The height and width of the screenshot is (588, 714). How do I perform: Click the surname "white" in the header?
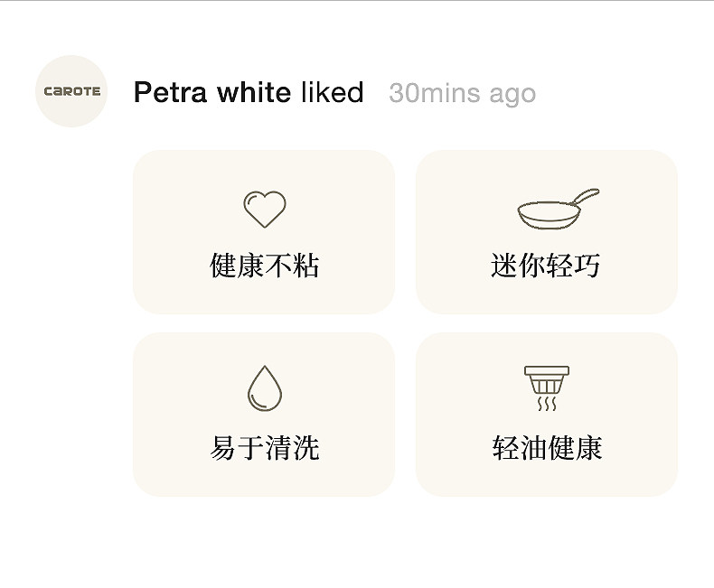click(254, 92)
